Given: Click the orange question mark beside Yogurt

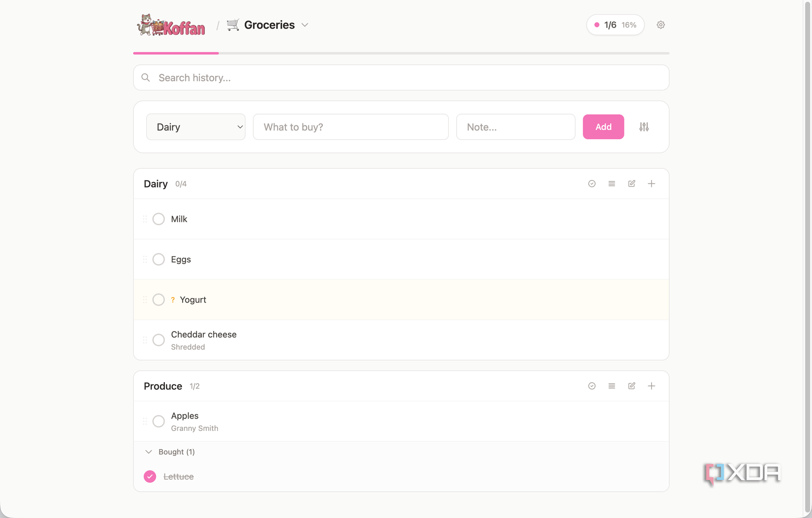Looking at the screenshot, I should (x=173, y=300).
